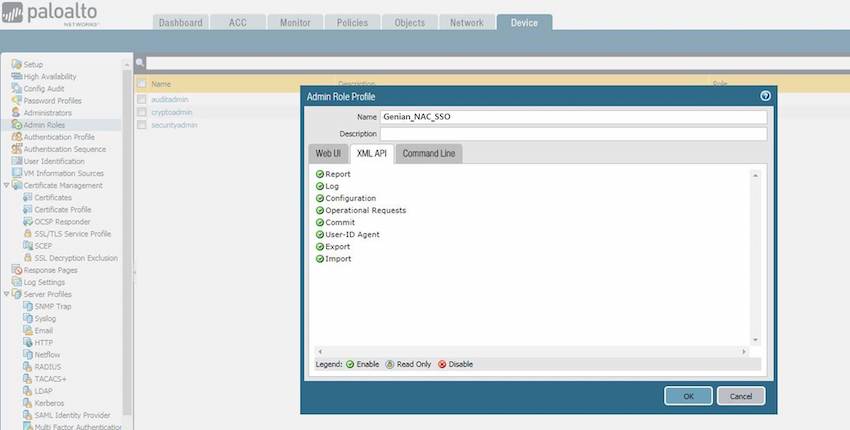Click the help icon in dialog header
This screenshot has width=850, height=430.
coord(765,96)
